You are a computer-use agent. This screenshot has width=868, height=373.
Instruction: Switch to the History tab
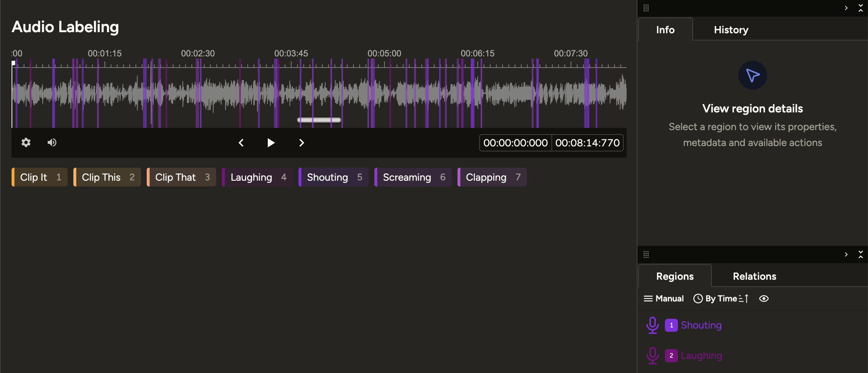click(731, 30)
